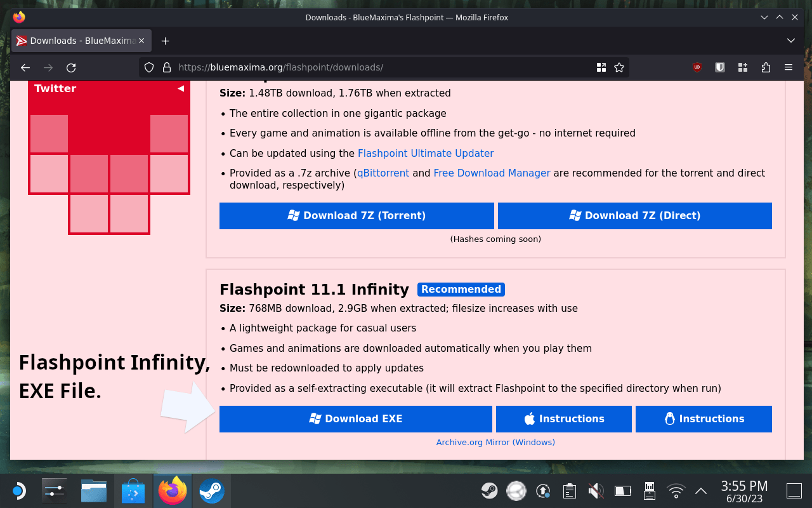This screenshot has height=508, width=812.
Task: Click inside the address bar
Action: (381, 67)
